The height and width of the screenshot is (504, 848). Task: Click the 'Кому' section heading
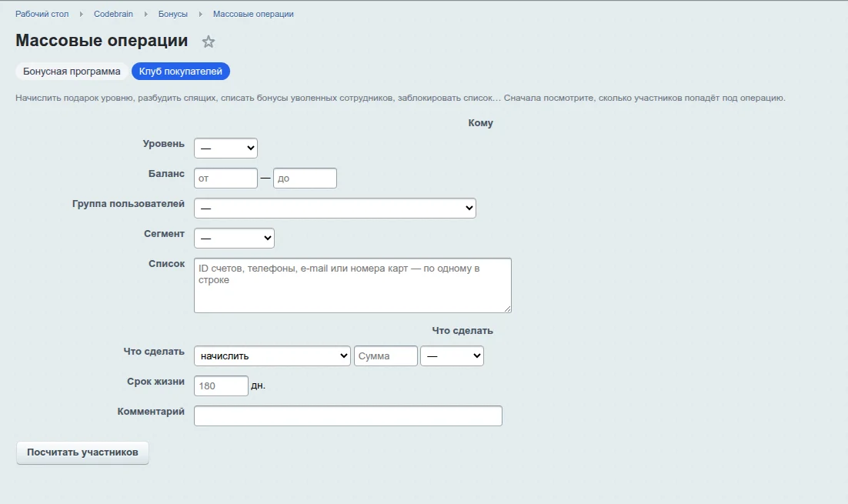click(481, 123)
